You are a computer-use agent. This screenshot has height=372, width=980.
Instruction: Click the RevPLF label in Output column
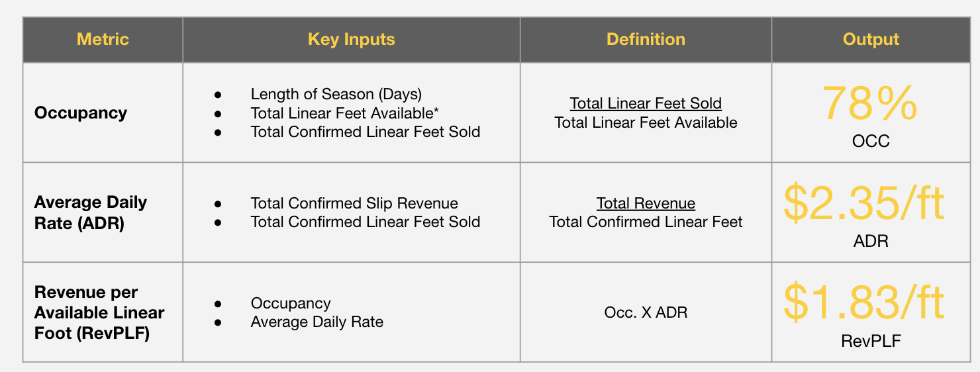(x=871, y=342)
